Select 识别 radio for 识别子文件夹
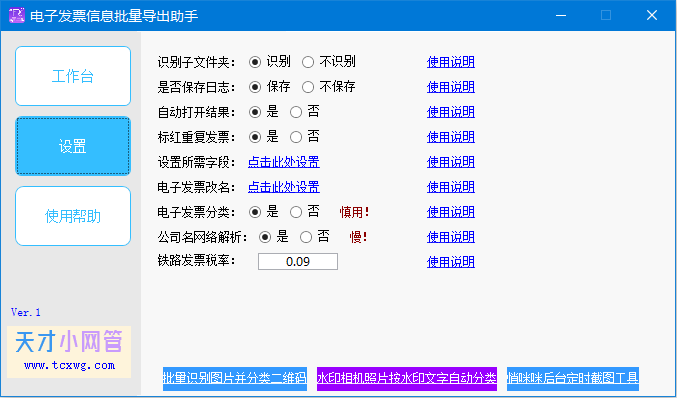 click(x=255, y=62)
